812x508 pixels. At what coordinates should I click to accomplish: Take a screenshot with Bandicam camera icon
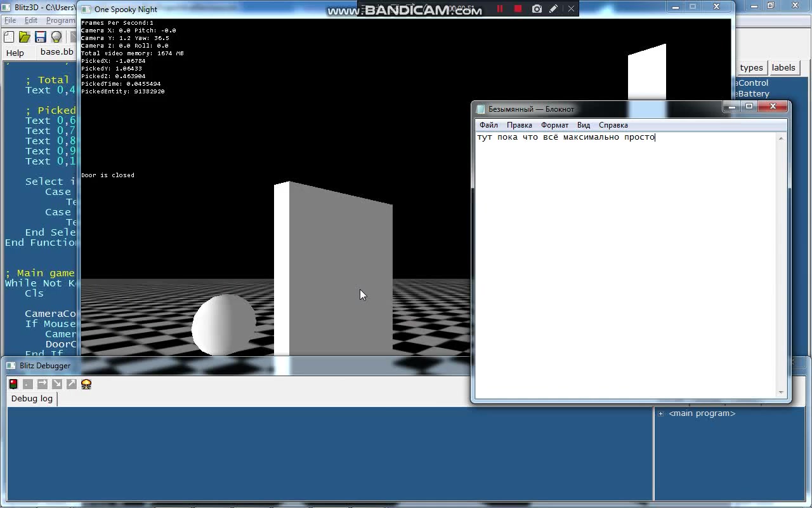(537, 9)
